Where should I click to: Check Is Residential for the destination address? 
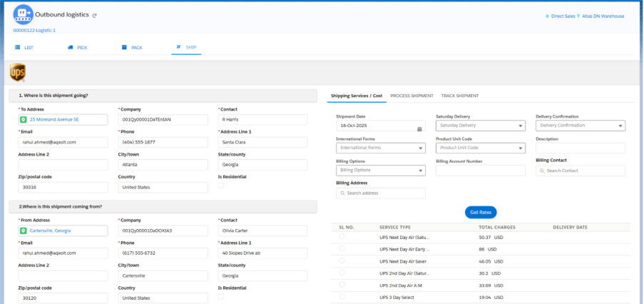[220, 185]
